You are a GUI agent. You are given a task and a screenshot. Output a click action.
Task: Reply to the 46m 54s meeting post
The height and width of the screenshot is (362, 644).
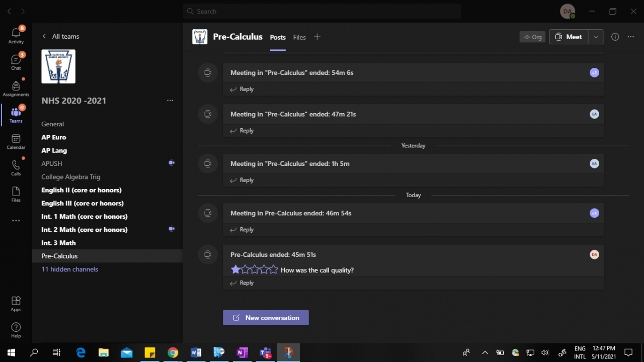click(242, 229)
